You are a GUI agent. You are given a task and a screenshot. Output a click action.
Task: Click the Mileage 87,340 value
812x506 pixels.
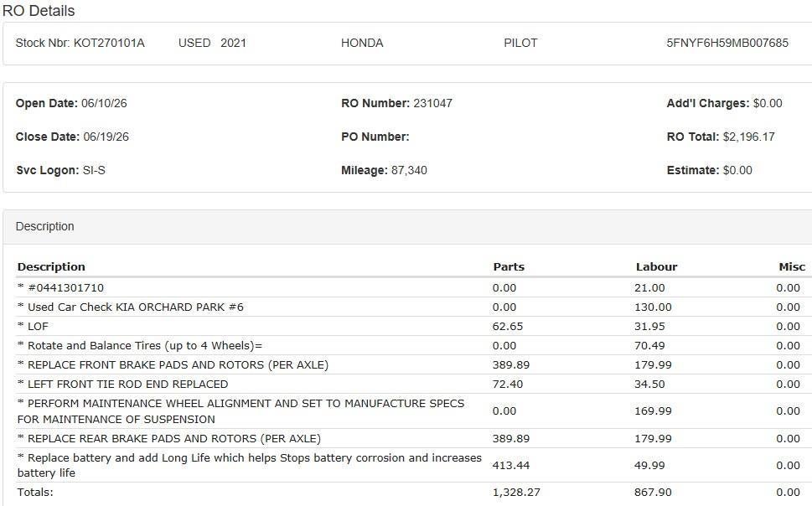(x=409, y=170)
